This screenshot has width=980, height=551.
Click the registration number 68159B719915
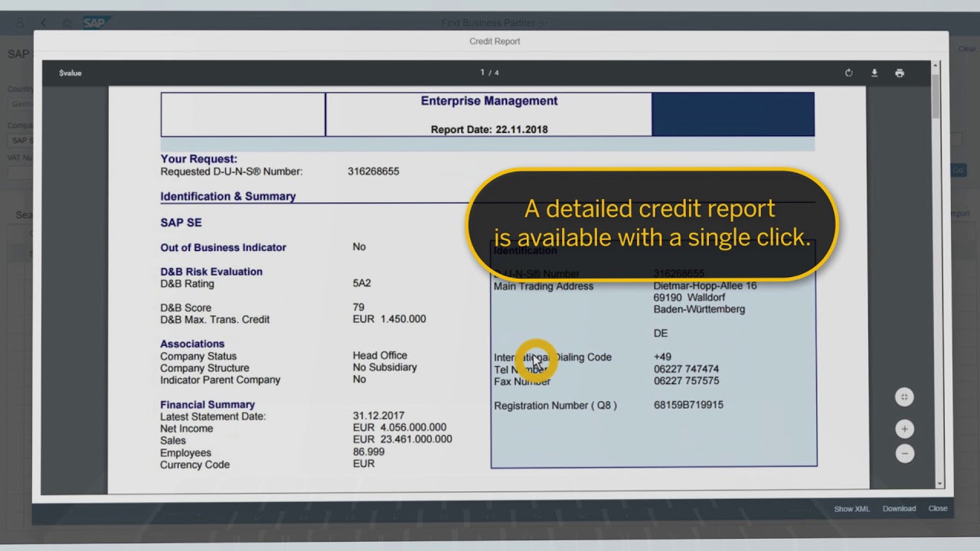688,405
